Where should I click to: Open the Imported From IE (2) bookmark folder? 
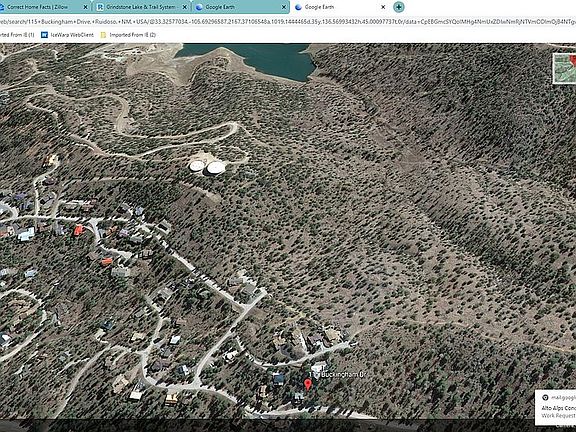click(128, 35)
